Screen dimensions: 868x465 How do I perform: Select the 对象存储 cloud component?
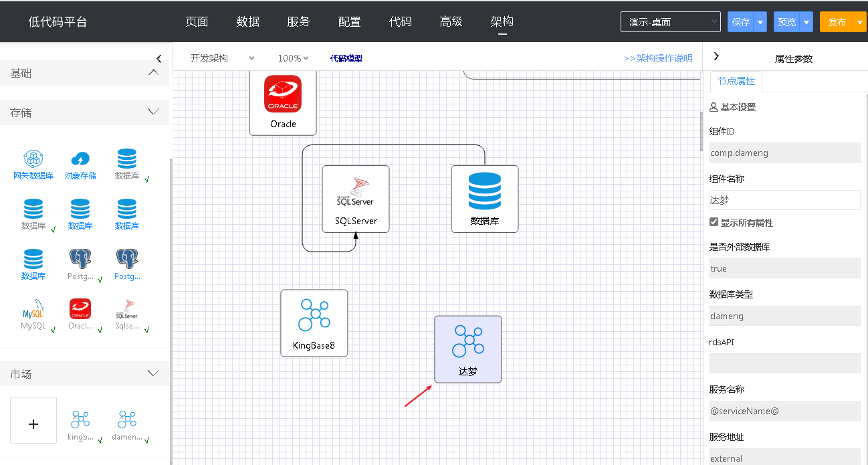pyautogui.click(x=80, y=165)
